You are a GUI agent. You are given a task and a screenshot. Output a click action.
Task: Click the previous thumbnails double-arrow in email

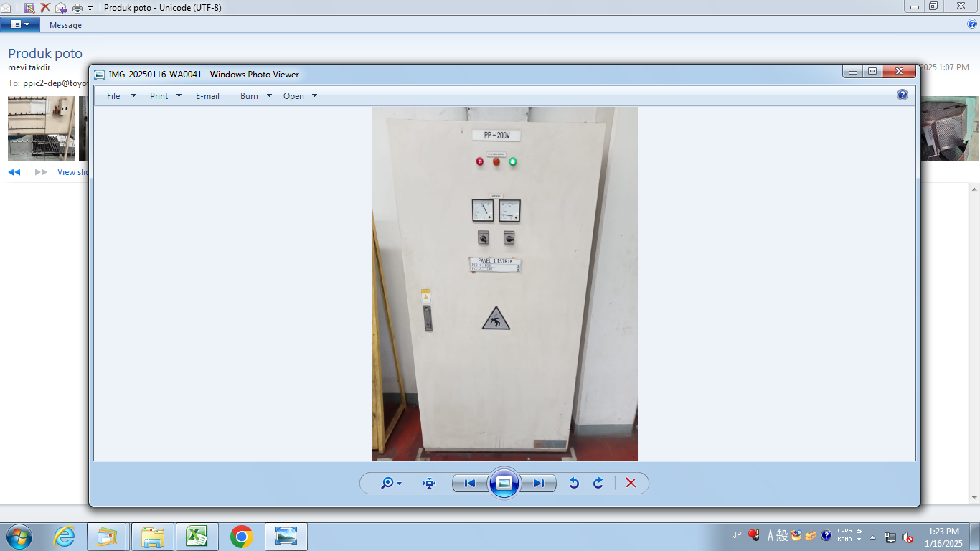(14, 172)
